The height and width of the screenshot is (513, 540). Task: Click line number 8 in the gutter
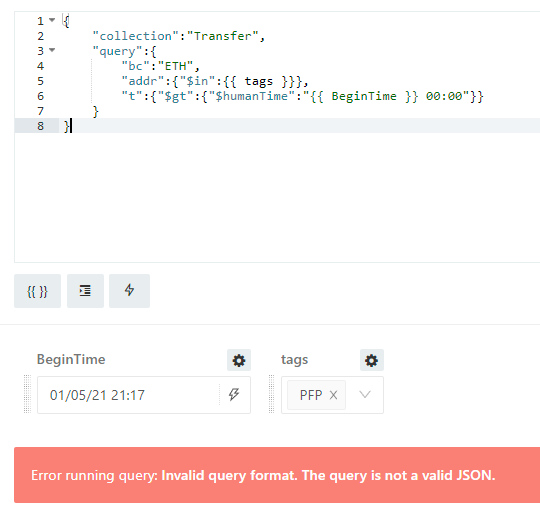pos(41,126)
